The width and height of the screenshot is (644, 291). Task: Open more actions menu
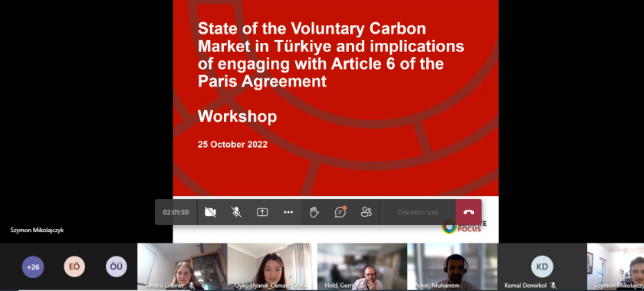pos(288,212)
